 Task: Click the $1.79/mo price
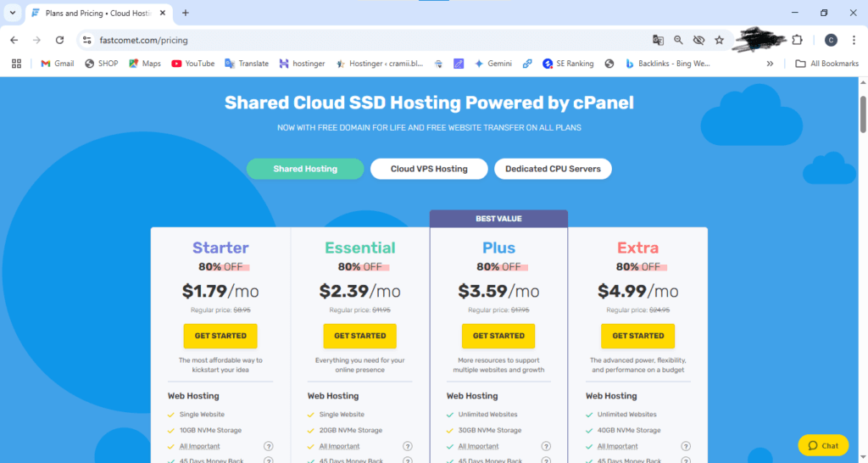pos(220,291)
